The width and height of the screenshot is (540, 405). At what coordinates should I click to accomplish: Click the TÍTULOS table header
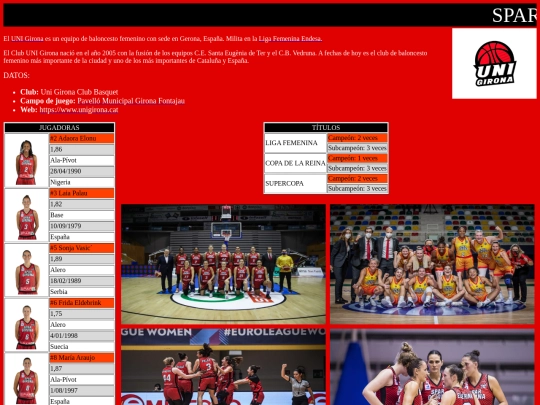click(326, 128)
